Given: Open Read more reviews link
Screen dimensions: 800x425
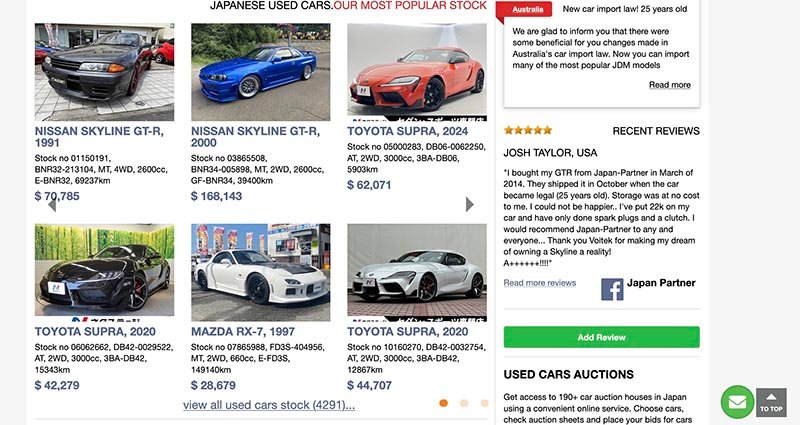Looking at the screenshot, I should click(540, 283).
